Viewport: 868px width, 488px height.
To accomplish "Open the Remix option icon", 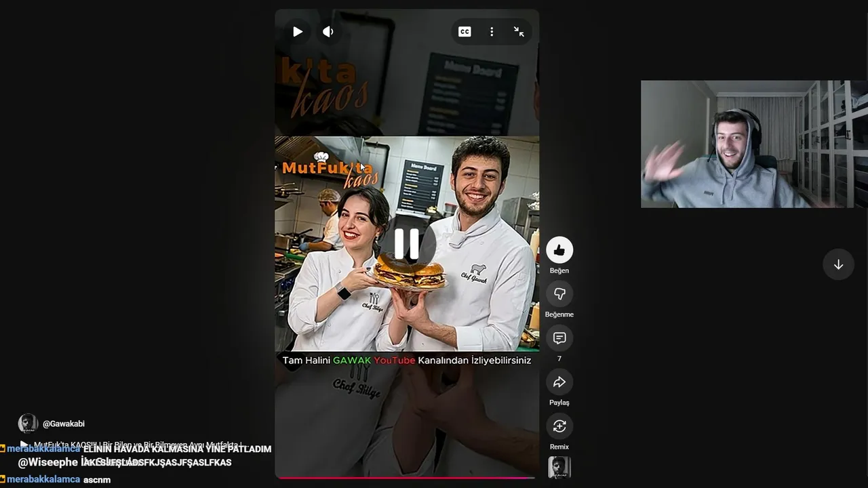I will pos(559,426).
